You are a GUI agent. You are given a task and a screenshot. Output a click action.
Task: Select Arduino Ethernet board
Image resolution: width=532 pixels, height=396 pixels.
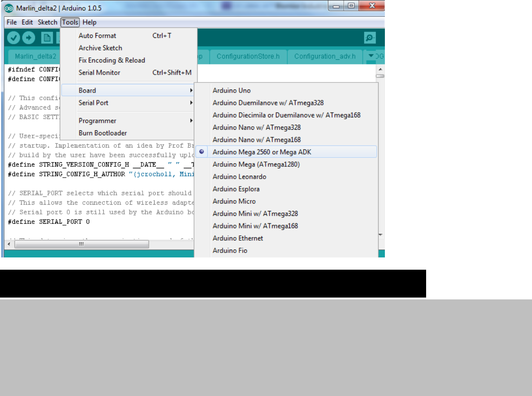[286, 238]
